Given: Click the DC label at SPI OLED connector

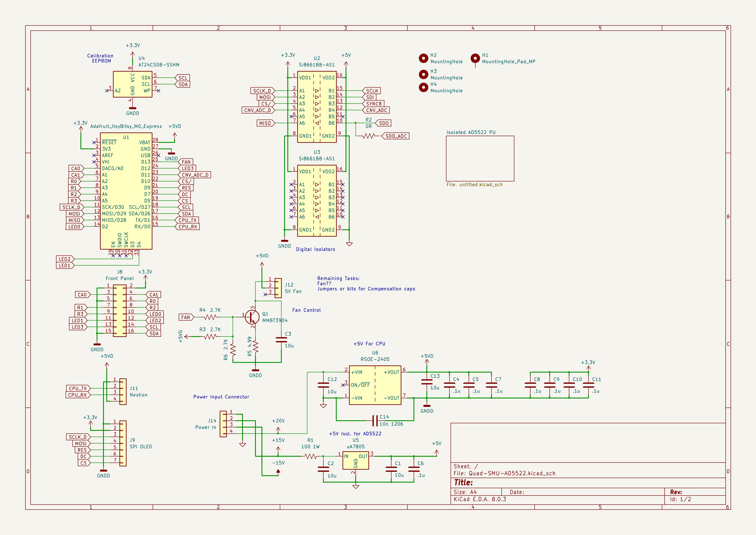Looking at the screenshot, I should [x=84, y=456].
